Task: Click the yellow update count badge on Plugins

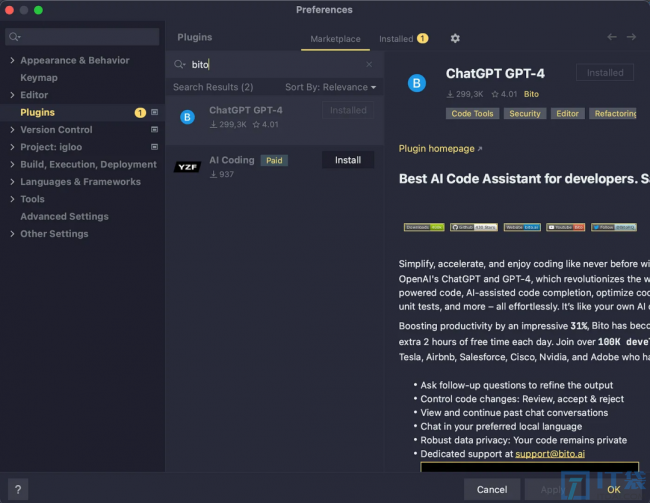Action: coord(140,112)
